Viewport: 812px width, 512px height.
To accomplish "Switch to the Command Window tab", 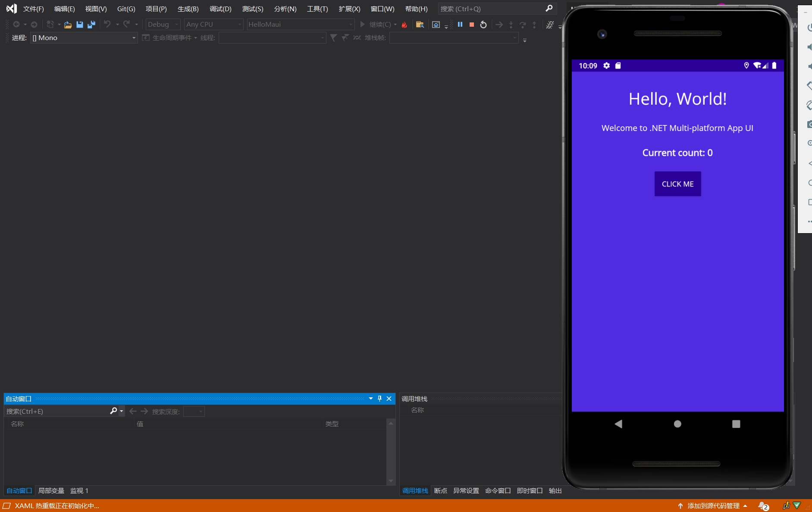I will pyautogui.click(x=498, y=490).
